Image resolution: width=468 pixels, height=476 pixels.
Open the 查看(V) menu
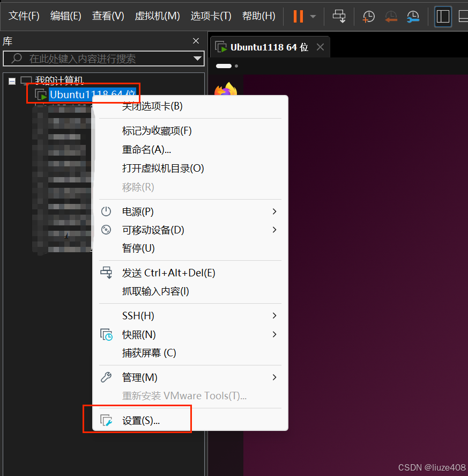pos(108,16)
